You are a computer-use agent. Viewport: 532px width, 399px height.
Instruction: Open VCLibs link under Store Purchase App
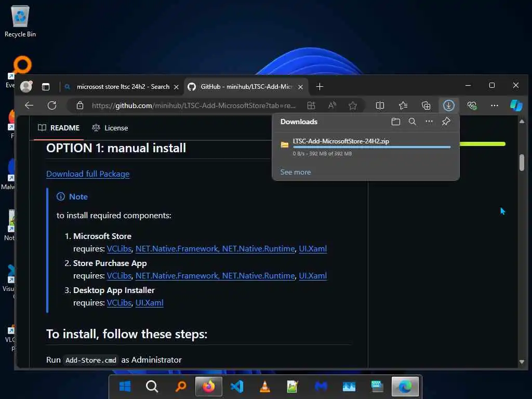pyautogui.click(x=119, y=276)
